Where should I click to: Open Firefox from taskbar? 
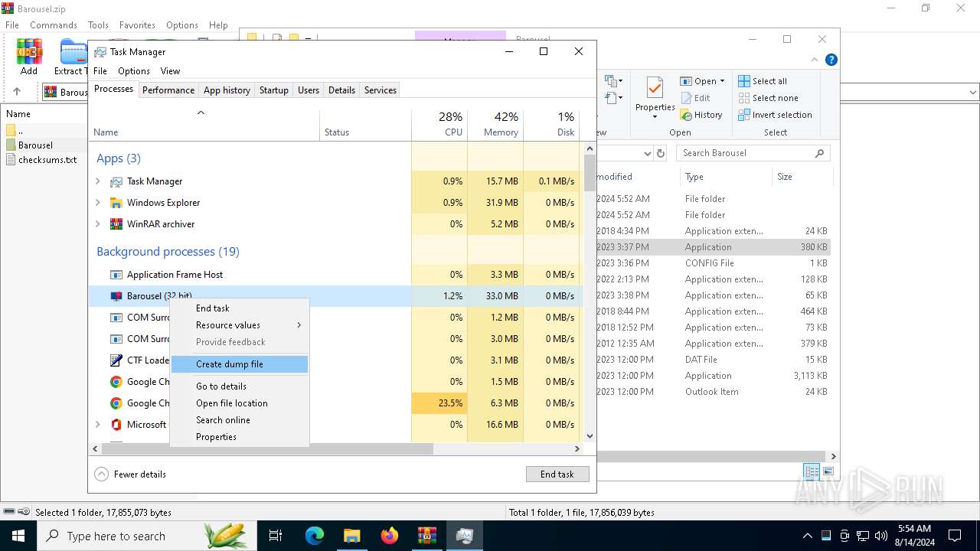click(x=389, y=536)
